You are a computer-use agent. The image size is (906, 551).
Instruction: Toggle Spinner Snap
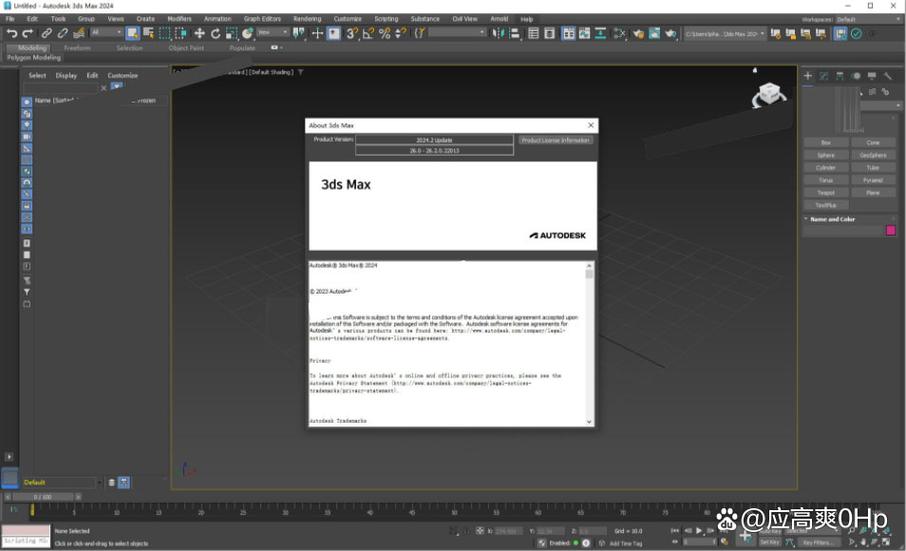[x=400, y=33]
